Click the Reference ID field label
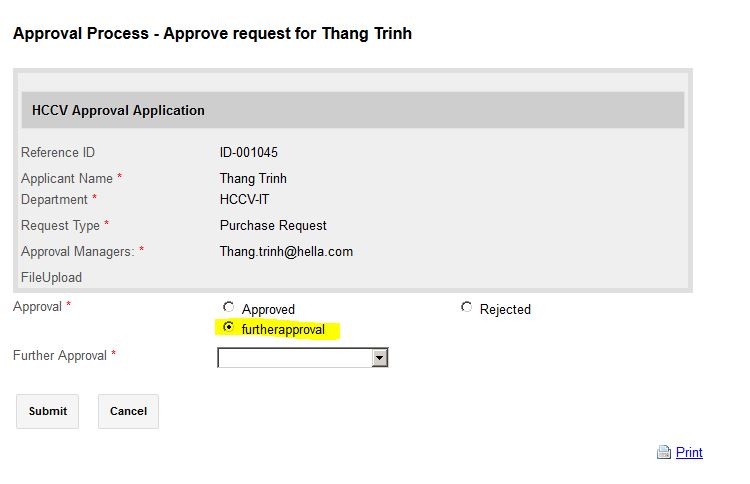This screenshot has height=484, width=750. pyautogui.click(x=58, y=153)
